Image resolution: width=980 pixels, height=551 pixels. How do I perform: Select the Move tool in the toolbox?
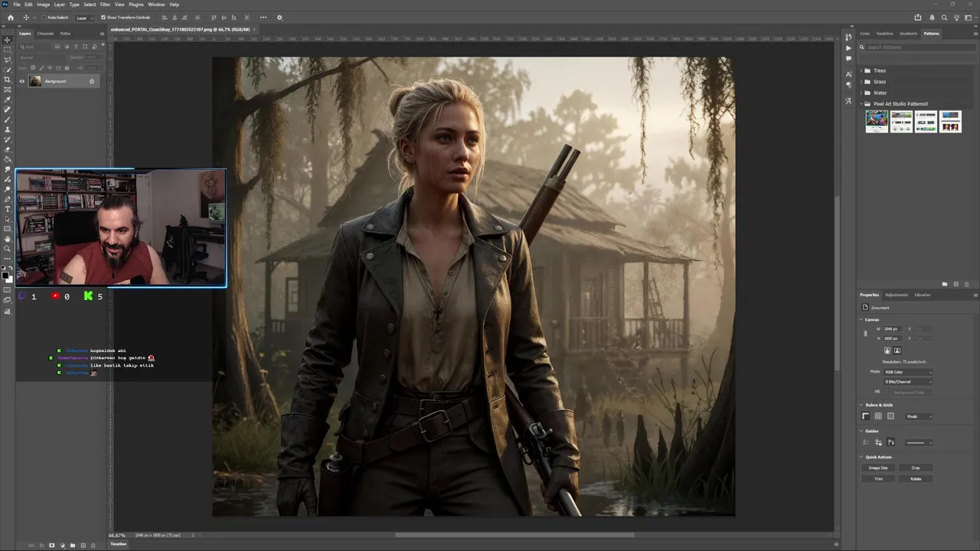(8, 40)
